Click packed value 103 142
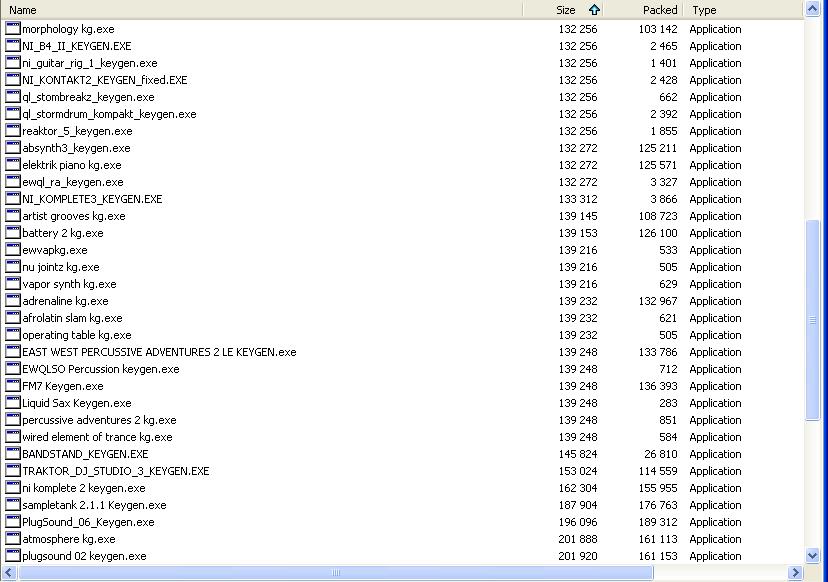The image size is (828, 582). pyautogui.click(x=657, y=29)
